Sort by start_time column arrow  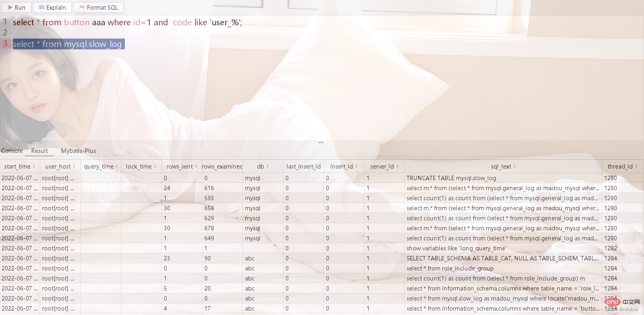pyautogui.click(x=34, y=167)
